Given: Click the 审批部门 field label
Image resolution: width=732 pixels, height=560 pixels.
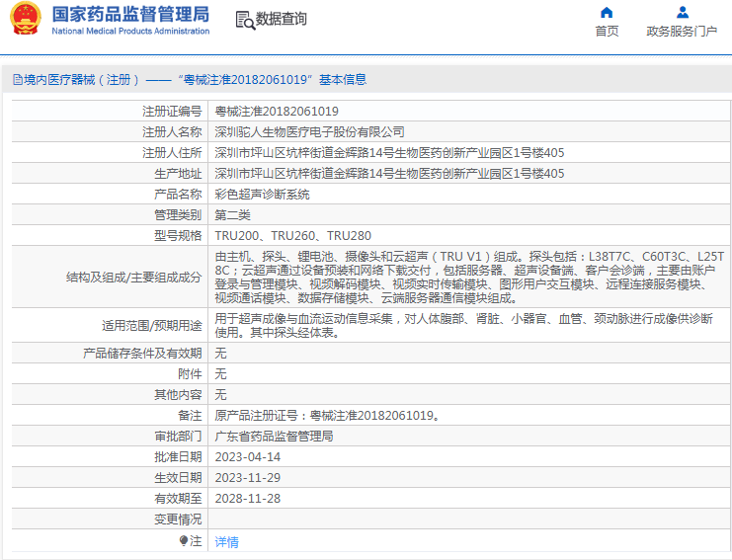Looking at the screenshot, I should tap(178, 437).
